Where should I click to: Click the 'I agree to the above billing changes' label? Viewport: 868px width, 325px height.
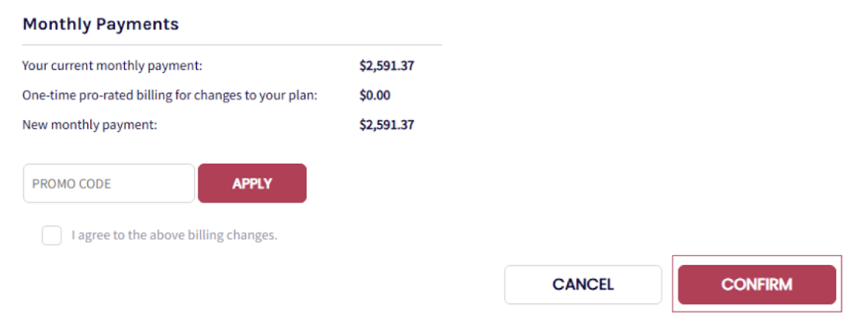point(174,235)
